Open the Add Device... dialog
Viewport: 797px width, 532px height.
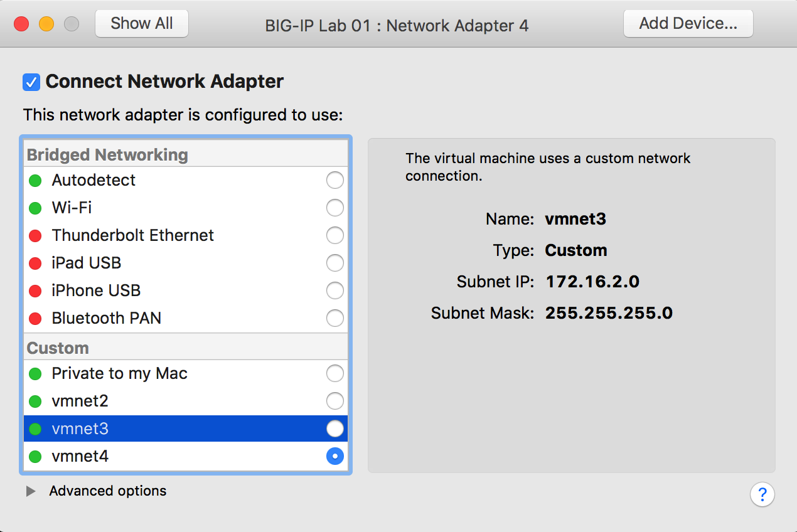pyautogui.click(x=688, y=24)
